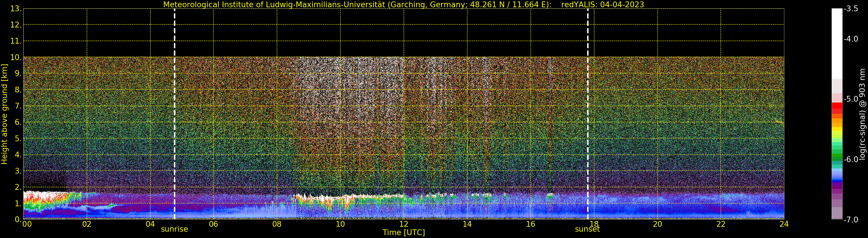This screenshot has width=868, height=238.
Task: Click the 'sunset' label
Action: click(x=587, y=229)
